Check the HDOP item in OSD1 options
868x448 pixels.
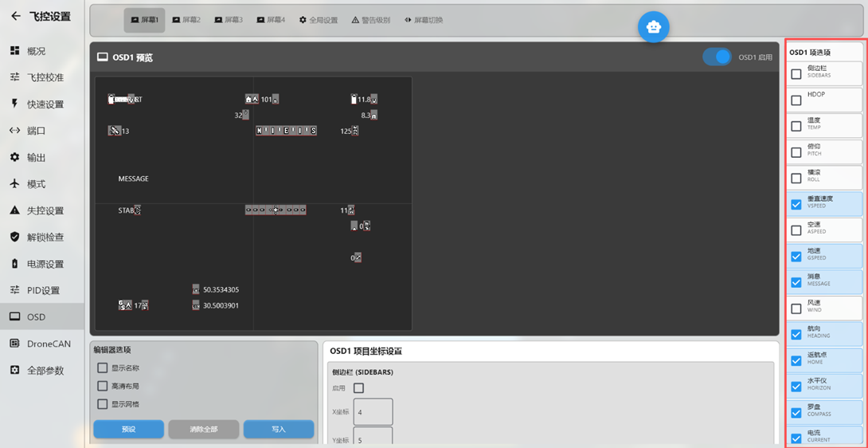point(796,100)
